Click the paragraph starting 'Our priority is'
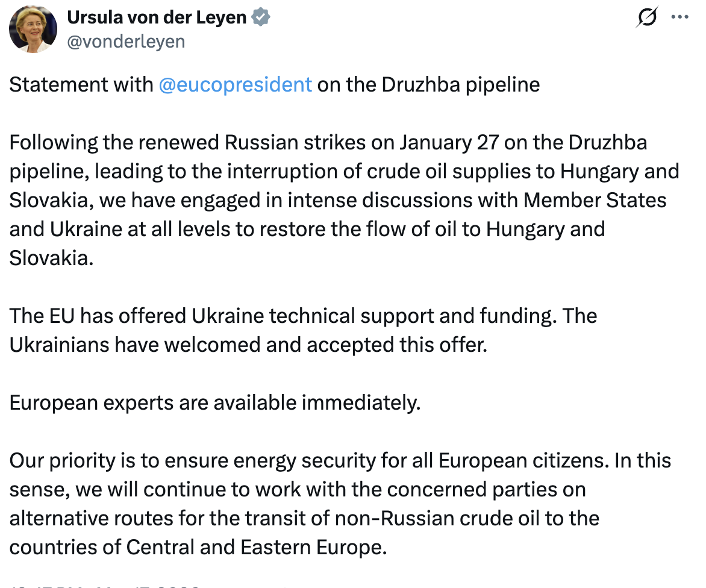The width and height of the screenshot is (706, 588). coord(337,504)
